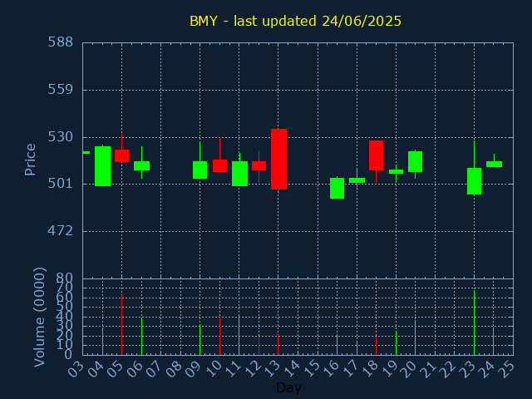Click the green candlestick for day 06
This screenshot has height=399, width=532.
point(141,165)
